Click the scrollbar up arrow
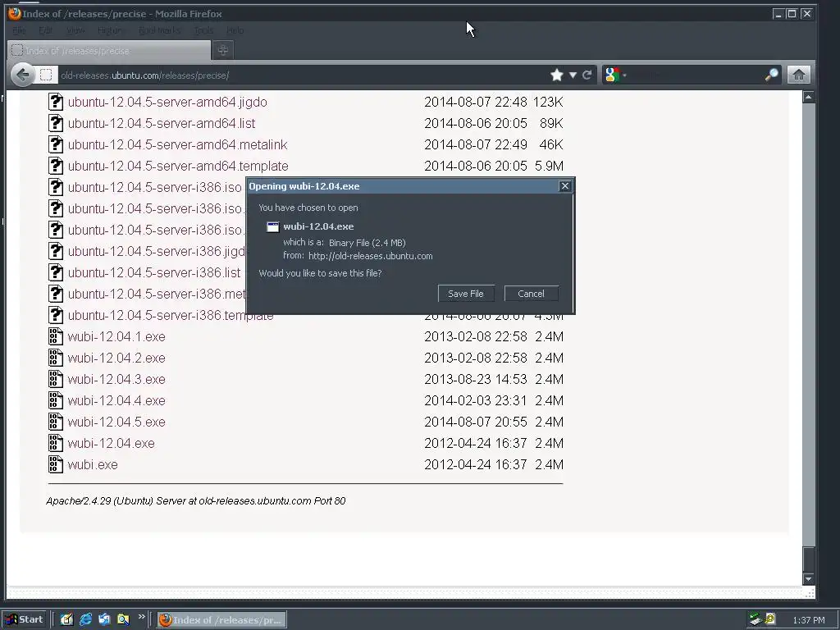840x630 pixels. pyautogui.click(x=808, y=97)
